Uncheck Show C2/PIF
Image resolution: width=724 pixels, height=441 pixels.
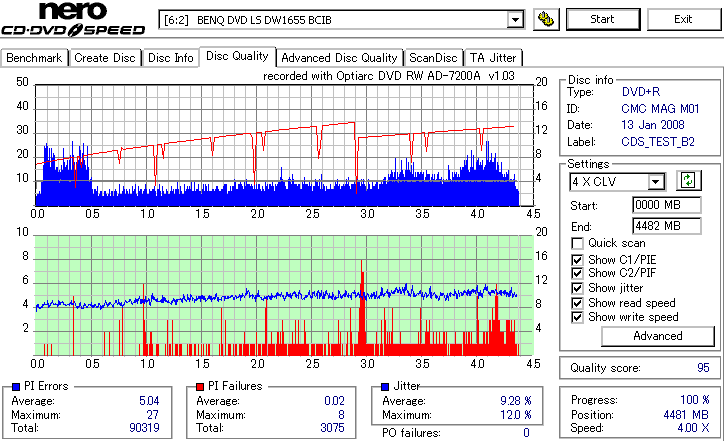[x=577, y=273]
